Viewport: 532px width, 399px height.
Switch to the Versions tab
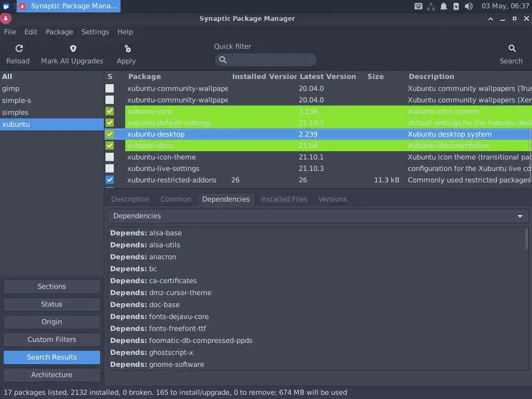[x=332, y=199]
